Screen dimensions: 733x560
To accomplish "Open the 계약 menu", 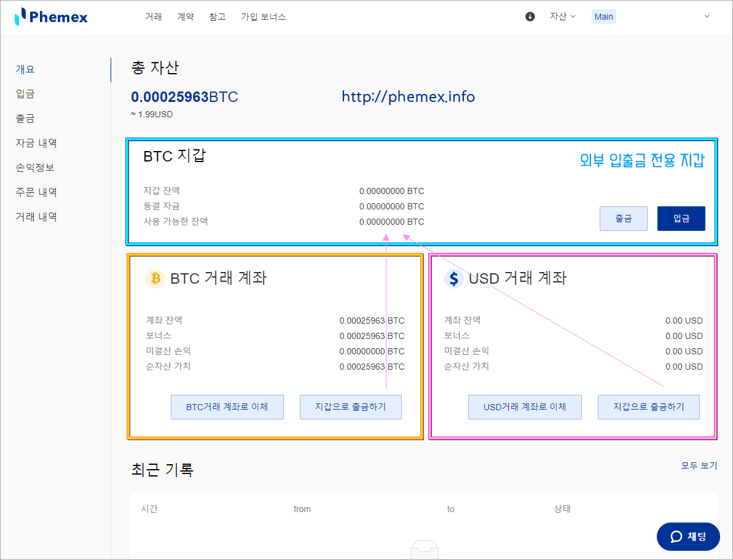I will [185, 17].
